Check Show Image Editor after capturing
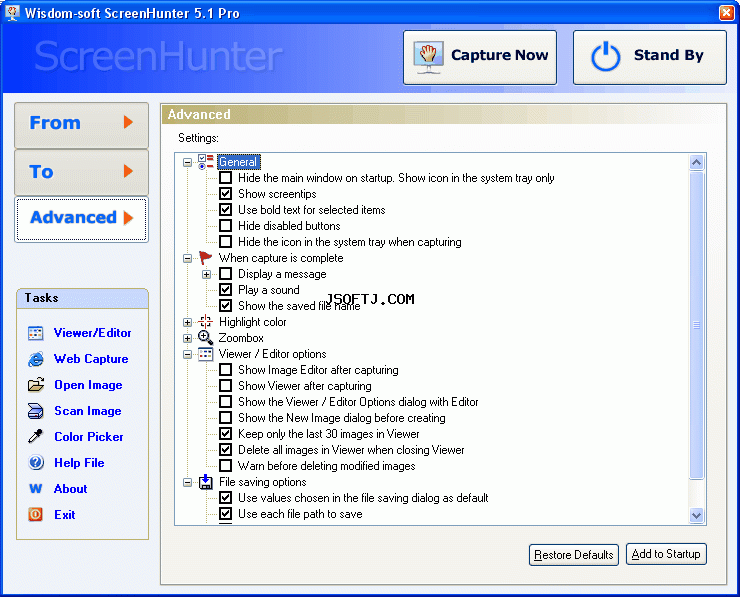 (x=226, y=370)
